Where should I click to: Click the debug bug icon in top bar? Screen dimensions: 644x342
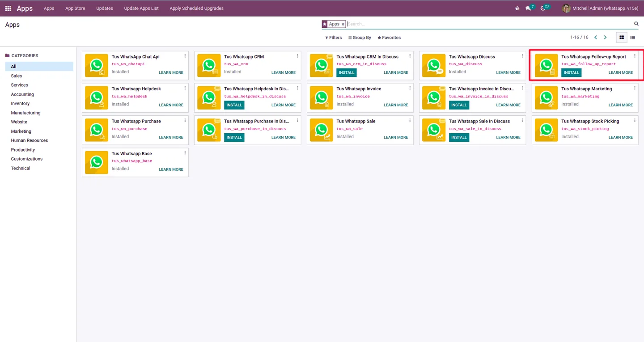pyautogui.click(x=517, y=8)
